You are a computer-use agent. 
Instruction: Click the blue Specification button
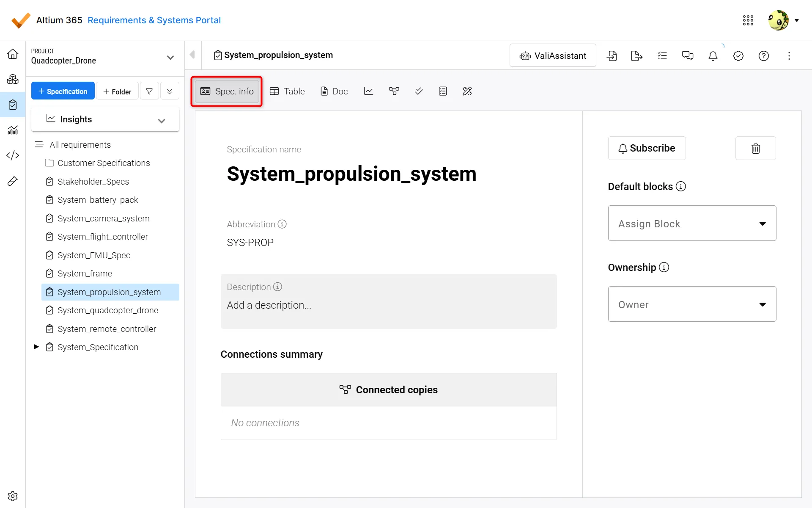[63, 91]
